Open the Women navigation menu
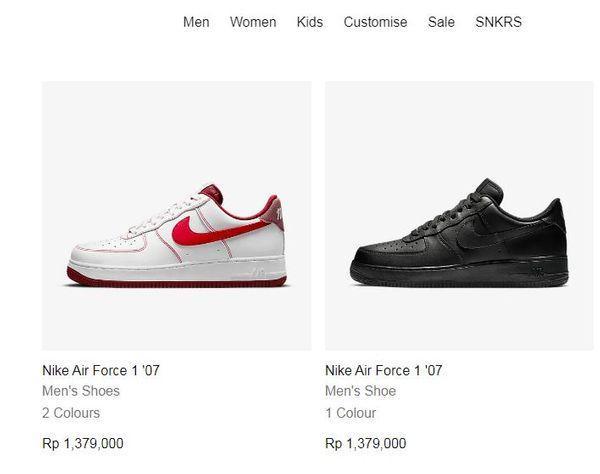 point(253,22)
